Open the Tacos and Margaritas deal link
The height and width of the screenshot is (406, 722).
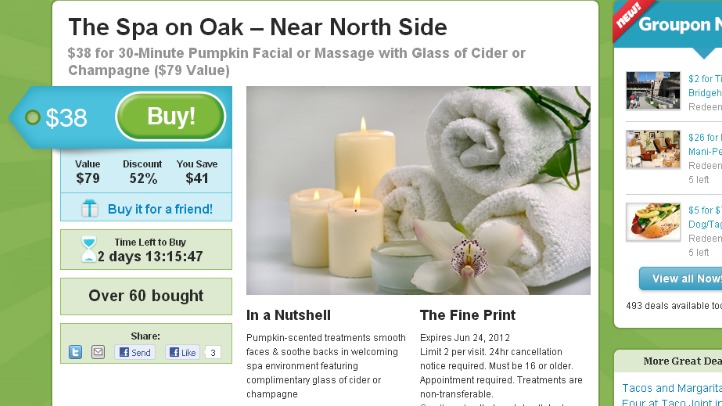[672, 388]
